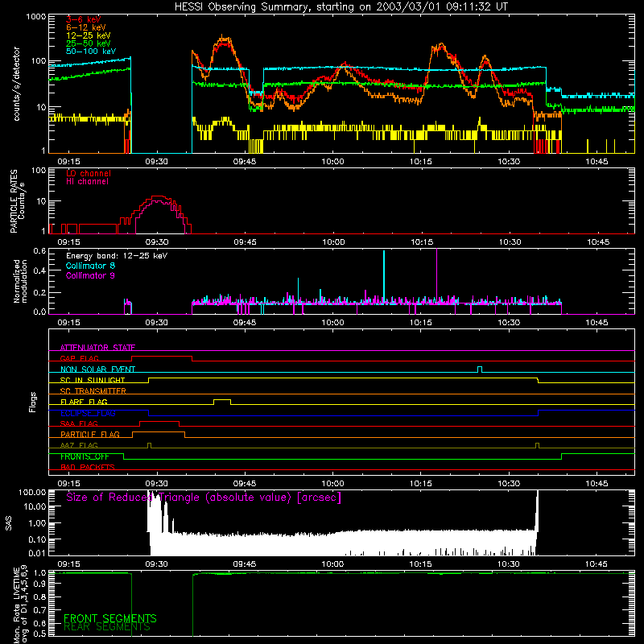Click the 0.6 y-axis value on modulation plot

[39, 250]
